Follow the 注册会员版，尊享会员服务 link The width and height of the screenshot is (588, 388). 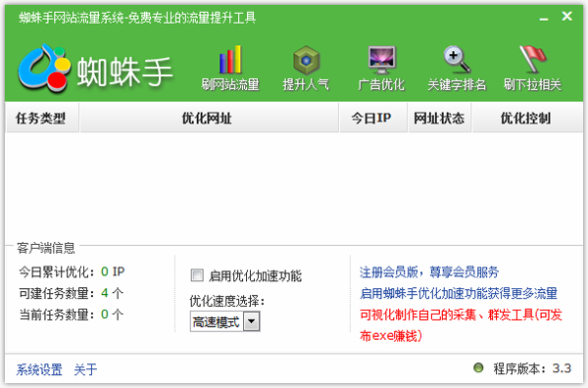pyautogui.click(x=429, y=272)
